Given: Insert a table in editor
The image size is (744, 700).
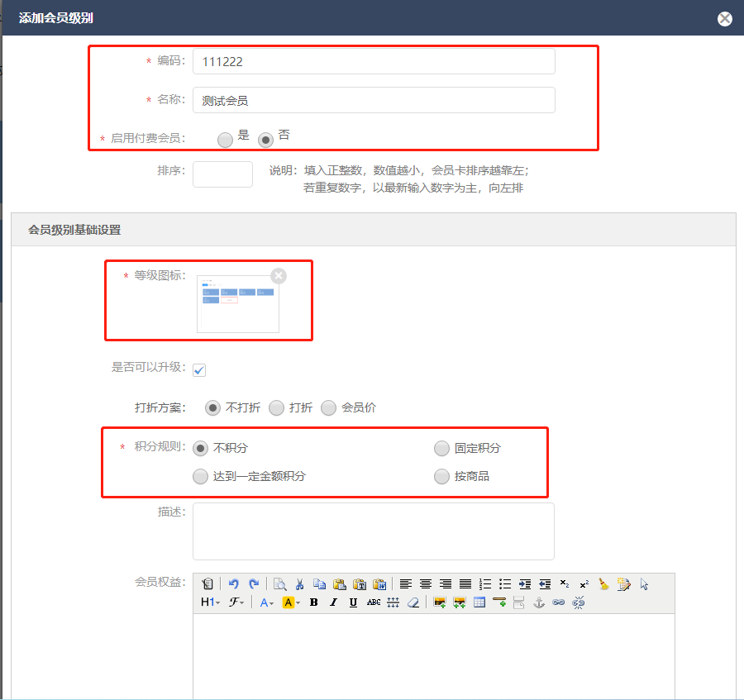Looking at the screenshot, I should (x=479, y=602).
